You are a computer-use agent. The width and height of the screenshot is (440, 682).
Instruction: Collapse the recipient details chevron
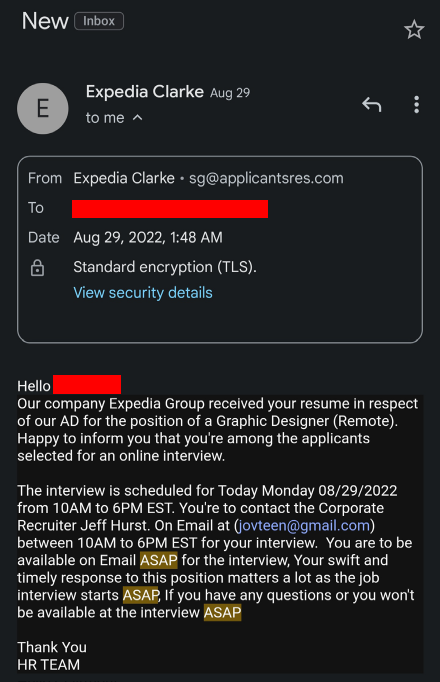tap(137, 117)
